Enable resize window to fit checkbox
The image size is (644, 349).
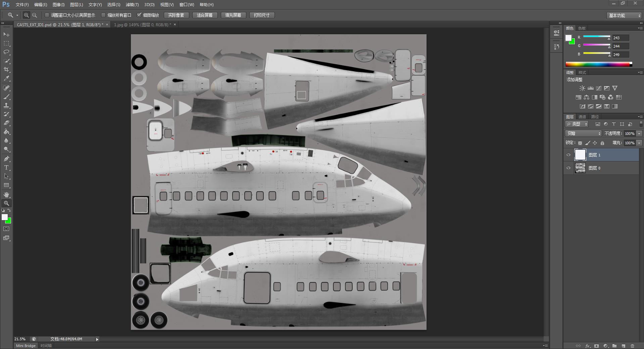pos(47,15)
